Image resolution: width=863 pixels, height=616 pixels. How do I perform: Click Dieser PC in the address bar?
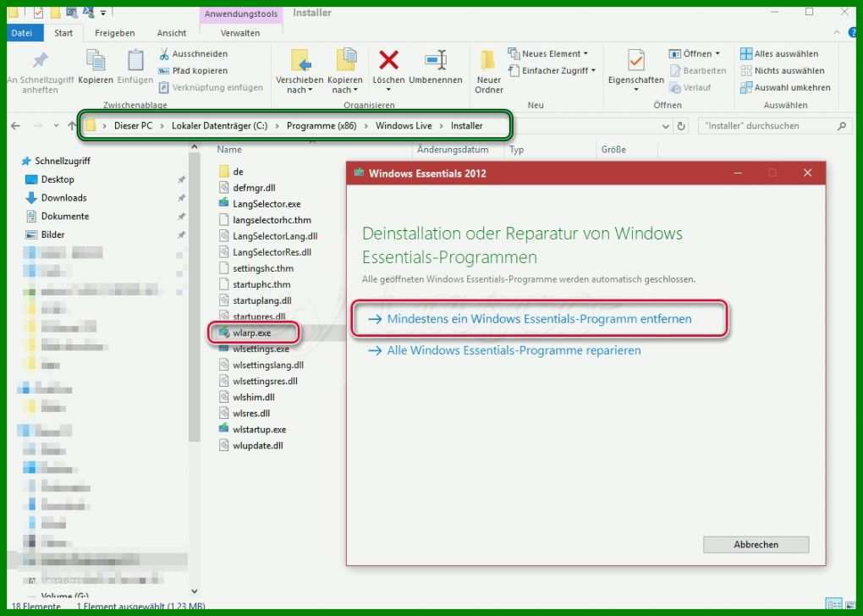[133, 126]
